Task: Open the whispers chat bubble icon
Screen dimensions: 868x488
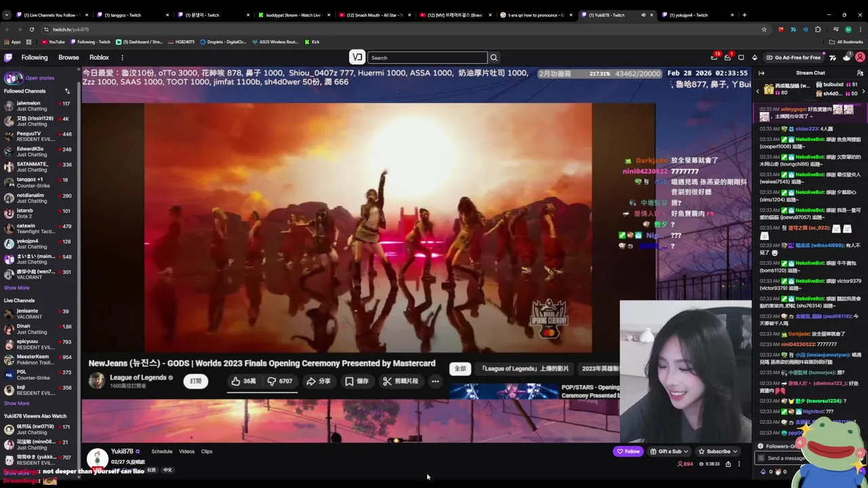Action: point(741,58)
